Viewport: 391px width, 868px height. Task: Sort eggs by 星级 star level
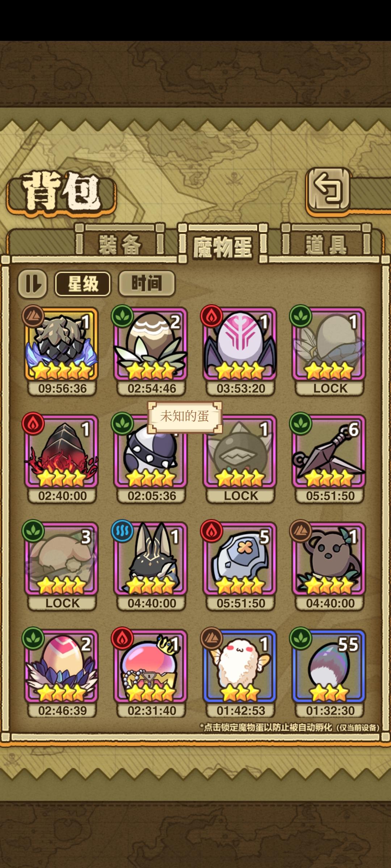coord(83,284)
